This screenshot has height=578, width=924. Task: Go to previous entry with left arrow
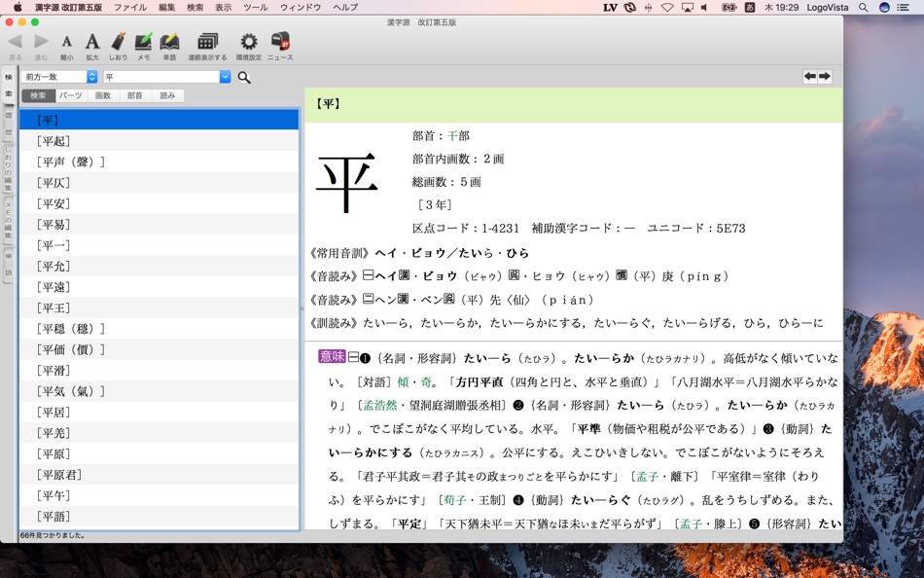point(810,76)
